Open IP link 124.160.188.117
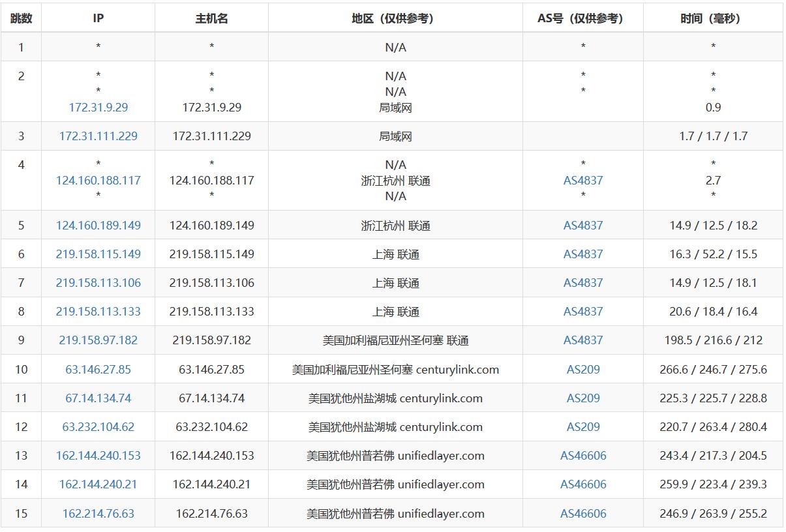The image size is (786, 532). (97, 181)
